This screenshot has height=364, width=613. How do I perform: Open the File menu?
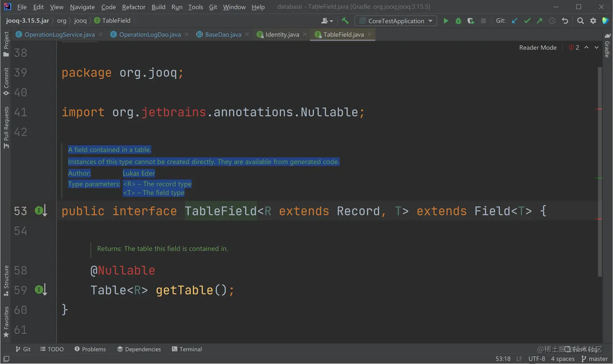(22, 7)
